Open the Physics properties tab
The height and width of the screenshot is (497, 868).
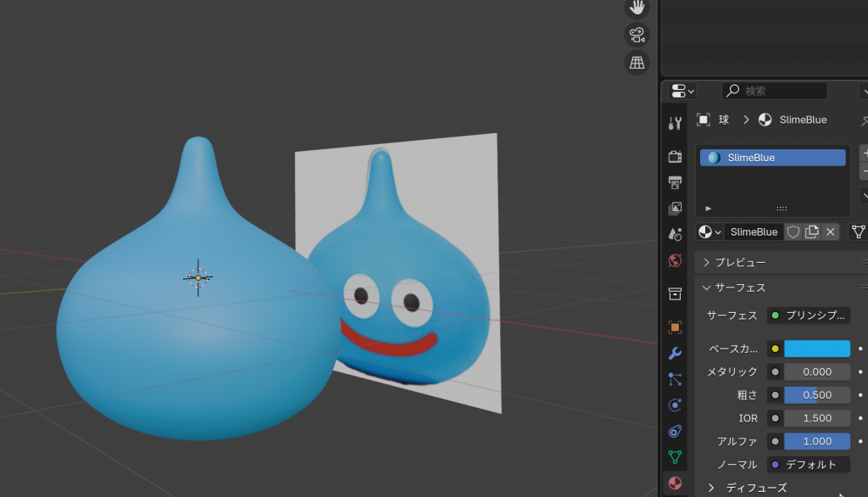pos(675,405)
